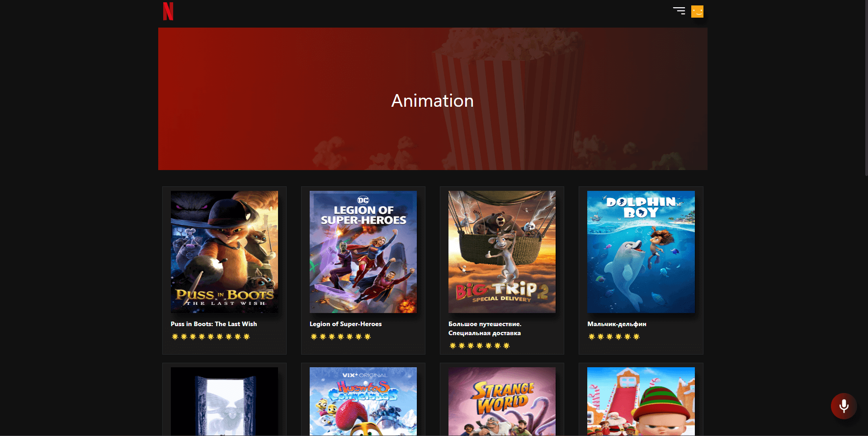Image resolution: width=868 pixels, height=436 pixels.
Task: Select the Boss Baby Christmas poster
Action: coord(641,402)
